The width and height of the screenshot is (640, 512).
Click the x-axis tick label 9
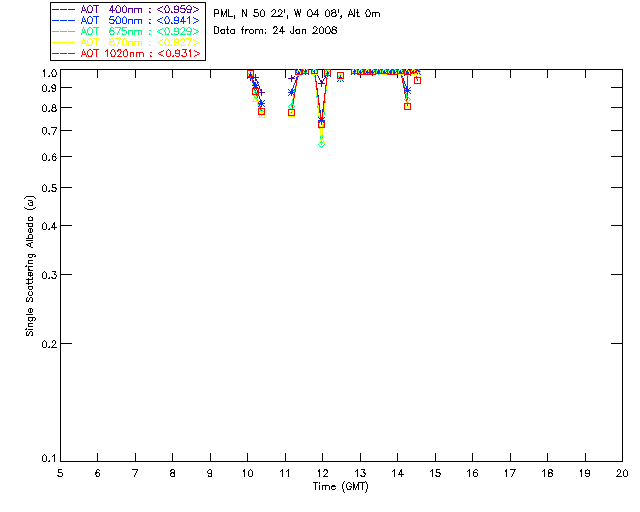[x=210, y=473]
